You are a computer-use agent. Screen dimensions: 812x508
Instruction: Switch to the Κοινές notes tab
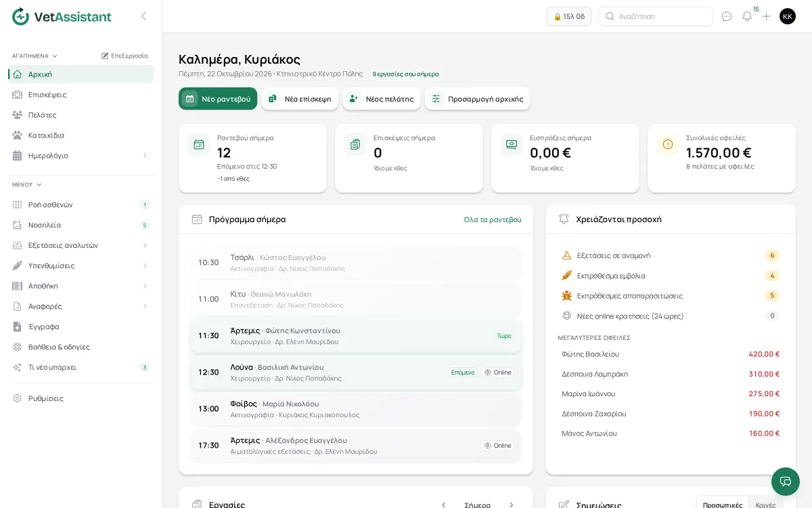coord(766,505)
